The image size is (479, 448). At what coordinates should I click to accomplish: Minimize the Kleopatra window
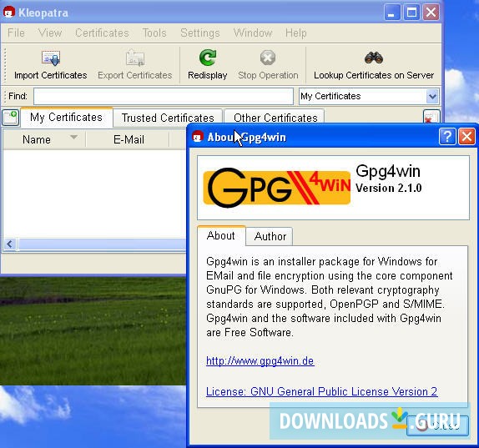click(392, 13)
